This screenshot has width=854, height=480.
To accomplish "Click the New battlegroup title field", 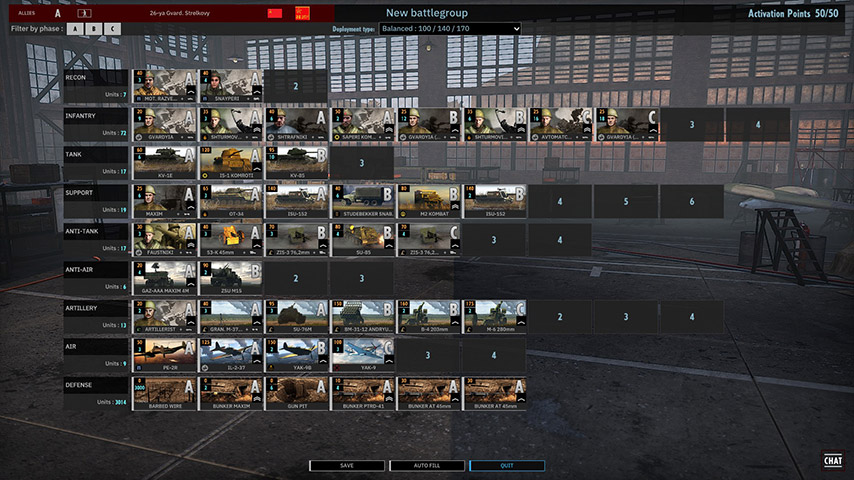I will coord(426,13).
